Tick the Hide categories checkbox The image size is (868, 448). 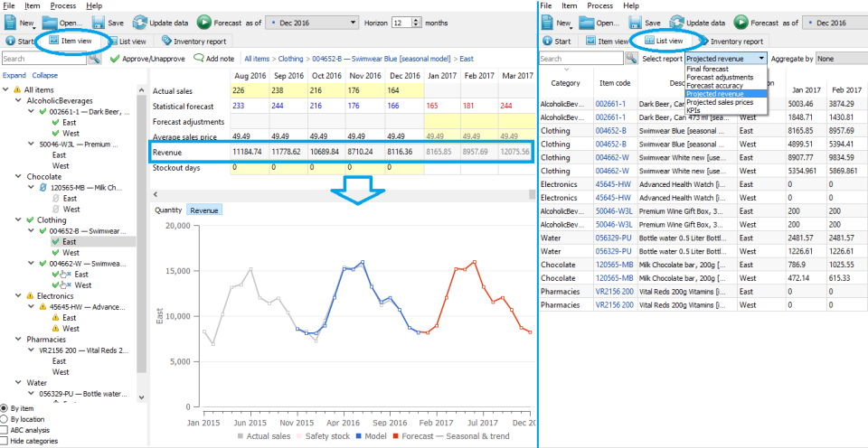click(x=4, y=441)
